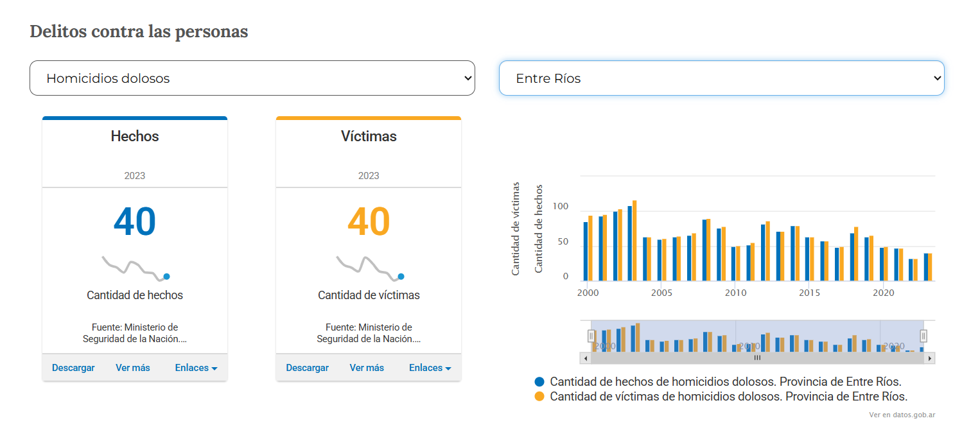Open the Homicidios dolosos crime type dropdown

tap(252, 78)
